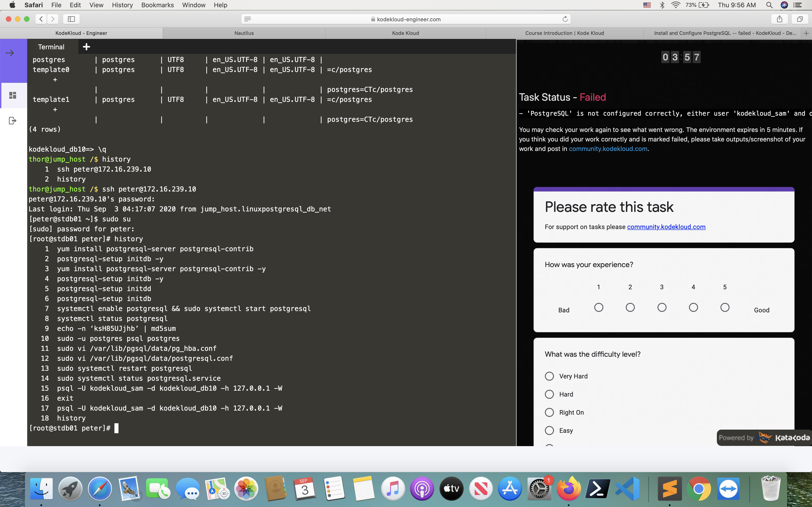Switch to Course Introduction tab
Image resolution: width=812 pixels, height=507 pixels.
(x=564, y=33)
